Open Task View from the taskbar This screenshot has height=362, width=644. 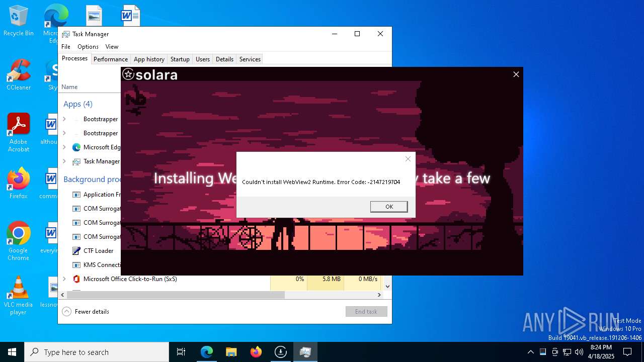click(181, 352)
